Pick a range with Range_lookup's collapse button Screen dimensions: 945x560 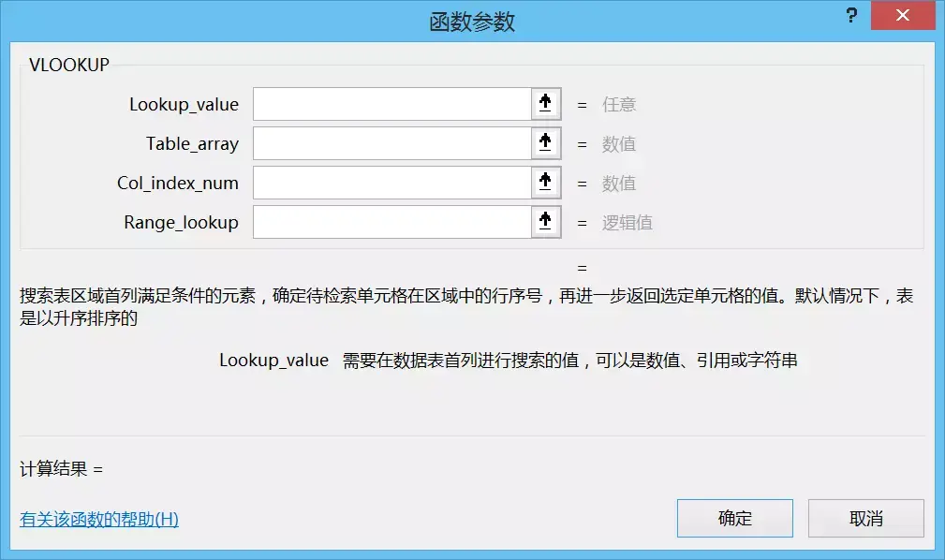pos(545,221)
